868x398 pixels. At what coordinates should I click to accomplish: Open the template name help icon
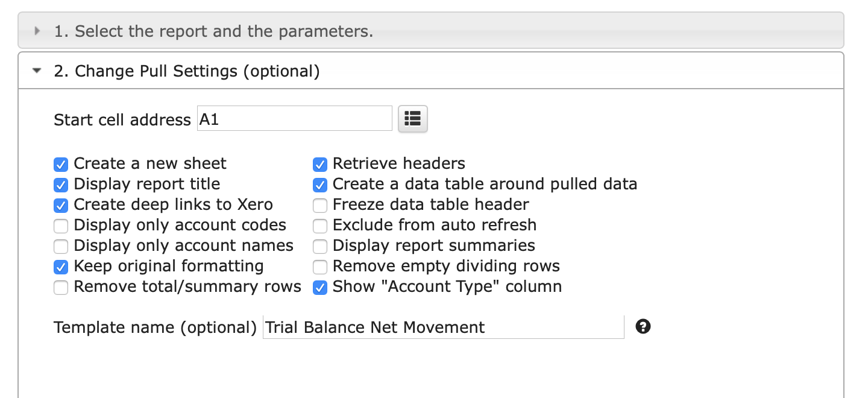(643, 327)
